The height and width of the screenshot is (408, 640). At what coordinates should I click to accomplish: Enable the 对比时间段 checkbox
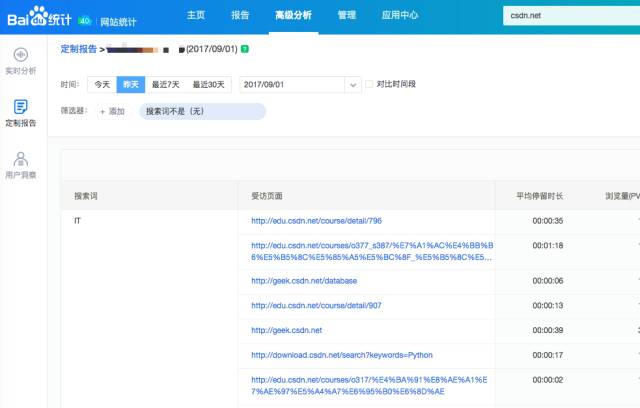(x=369, y=84)
